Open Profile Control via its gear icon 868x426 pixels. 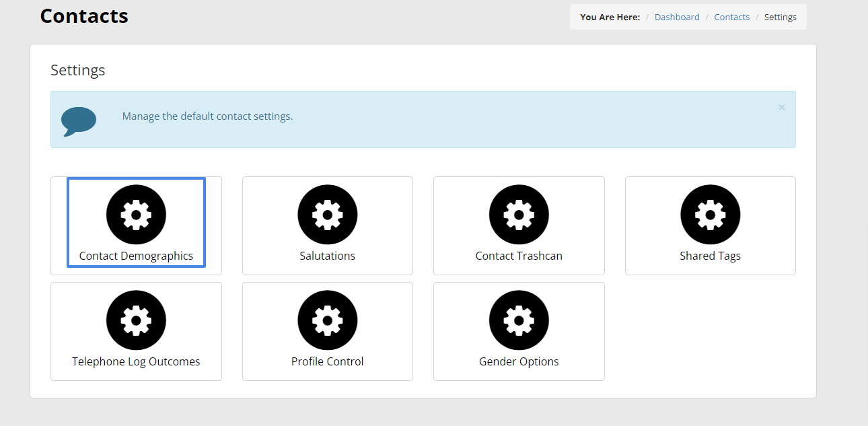click(327, 320)
